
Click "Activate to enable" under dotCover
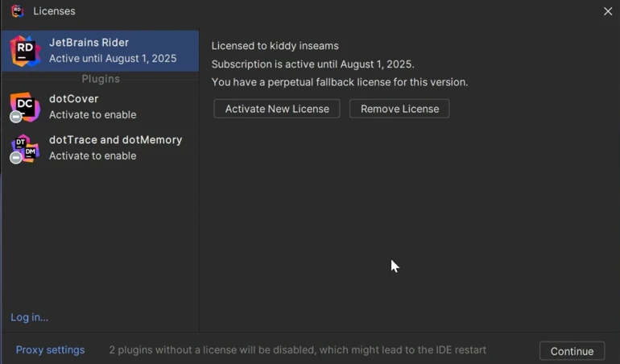click(93, 115)
